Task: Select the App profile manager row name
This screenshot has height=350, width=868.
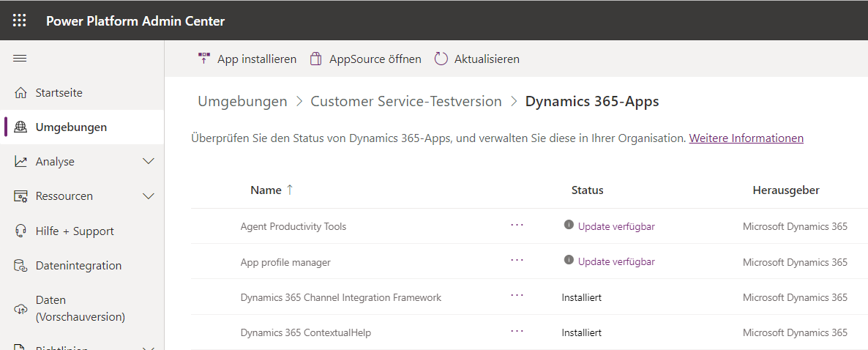Action: pyautogui.click(x=285, y=262)
